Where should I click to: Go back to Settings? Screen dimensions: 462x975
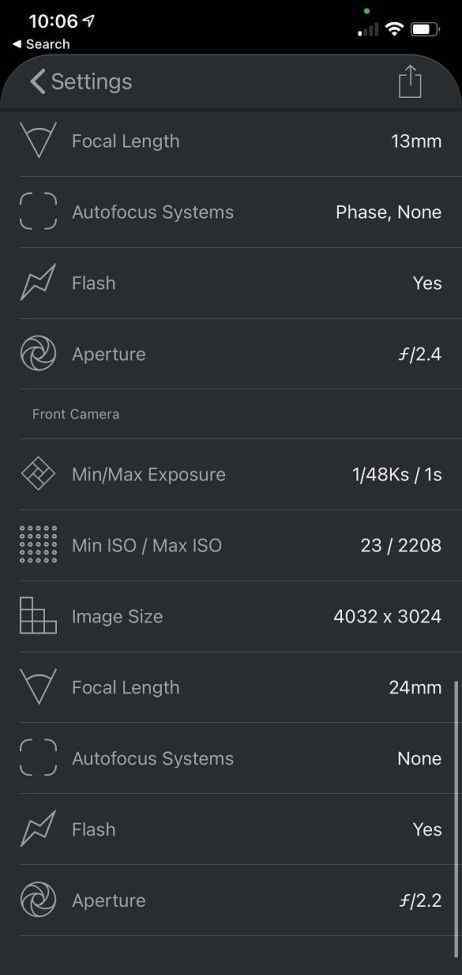point(81,81)
